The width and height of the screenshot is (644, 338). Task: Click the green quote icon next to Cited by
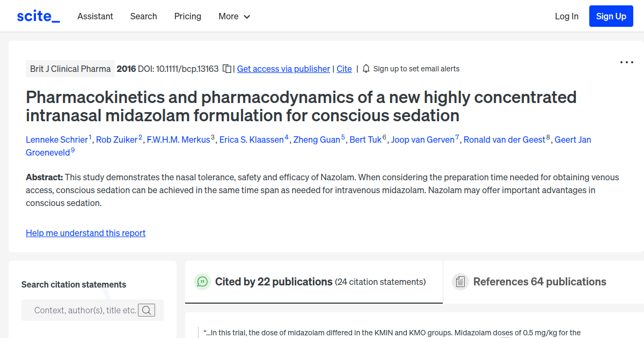coord(202,281)
